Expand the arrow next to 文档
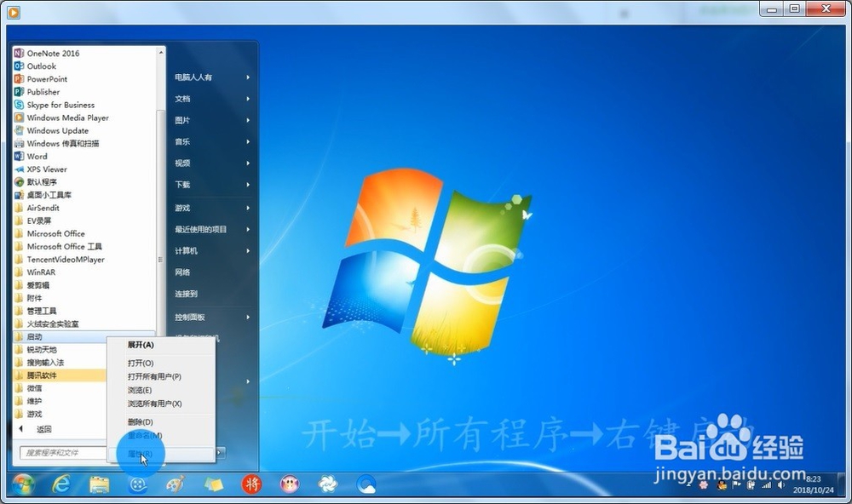The image size is (852, 504). [x=248, y=99]
